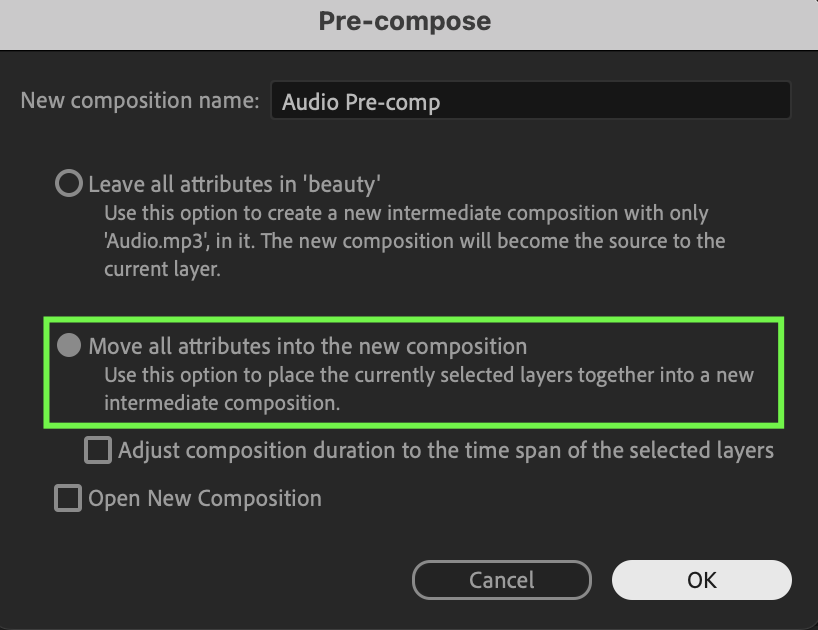The width and height of the screenshot is (818, 630).
Task: Click the "current layer." description line
Action: point(160,269)
